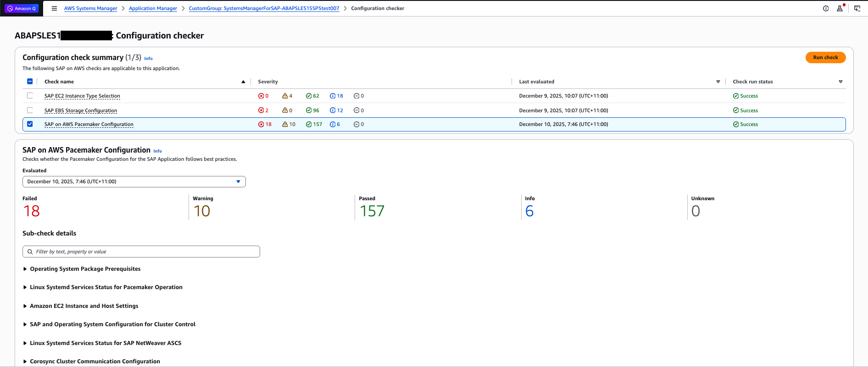
Task: Navigate to Application Manager breadcrumb
Action: [x=153, y=8]
